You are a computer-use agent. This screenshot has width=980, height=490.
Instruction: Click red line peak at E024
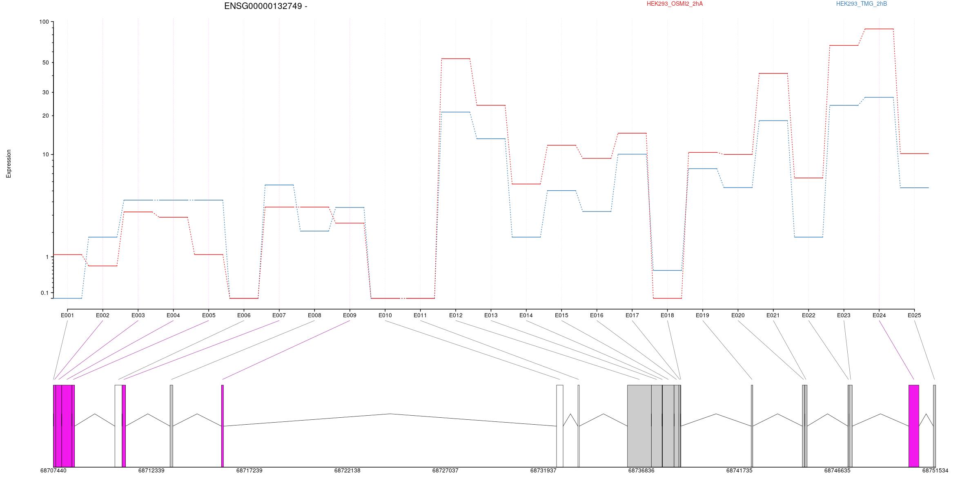879,29
